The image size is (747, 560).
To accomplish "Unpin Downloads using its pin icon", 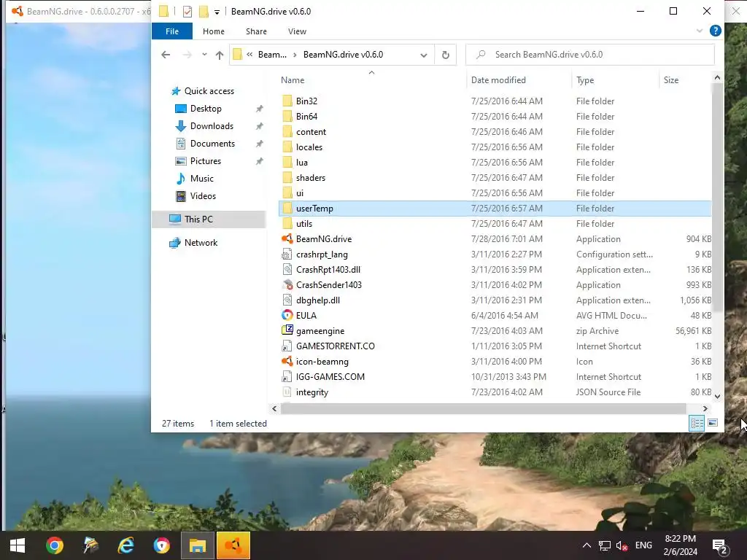I will coord(259,126).
